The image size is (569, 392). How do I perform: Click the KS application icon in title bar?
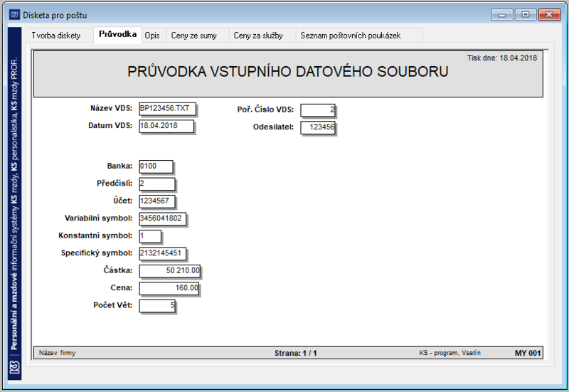[14, 15]
